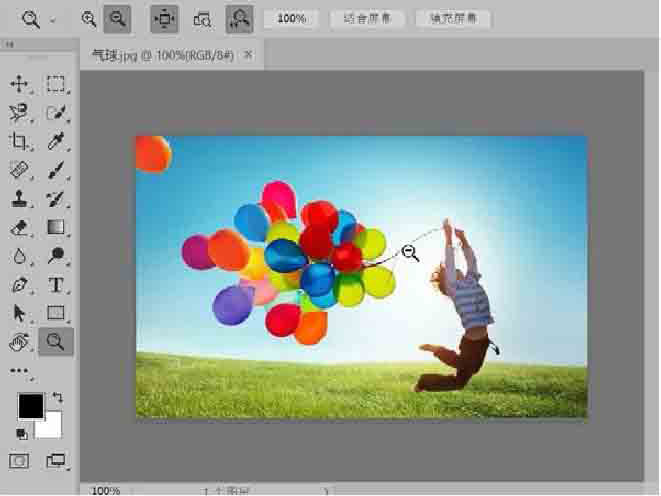Select the Rectangle shape tool
The width and height of the screenshot is (661, 496).
(56, 313)
